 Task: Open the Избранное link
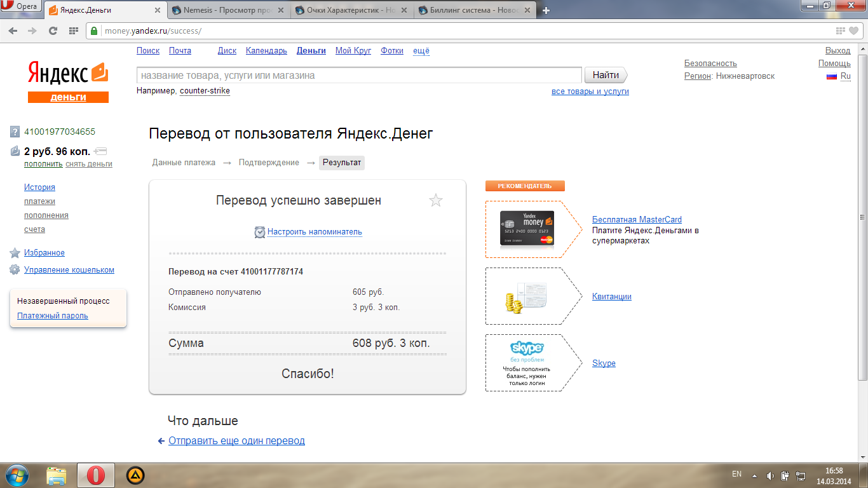tap(44, 253)
